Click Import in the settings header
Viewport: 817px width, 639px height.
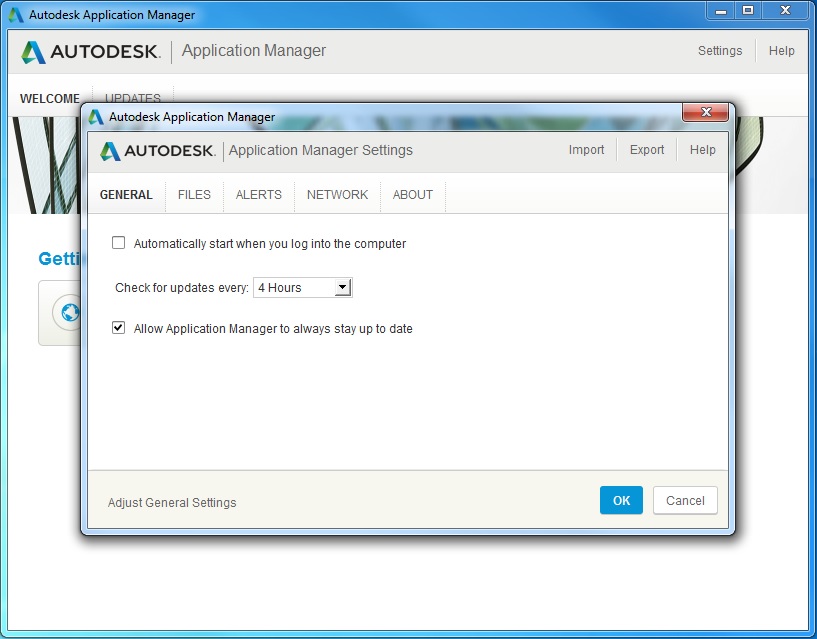coord(586,150)
